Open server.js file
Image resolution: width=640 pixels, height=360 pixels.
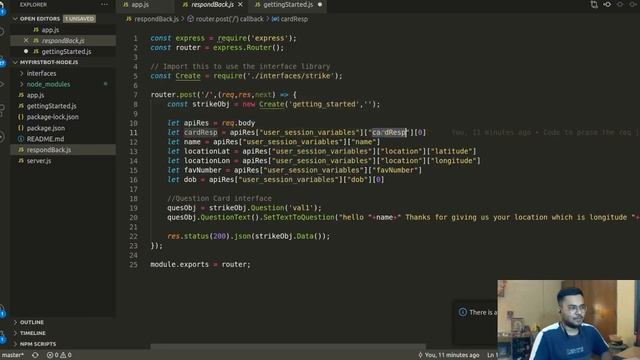coord(39,161)
